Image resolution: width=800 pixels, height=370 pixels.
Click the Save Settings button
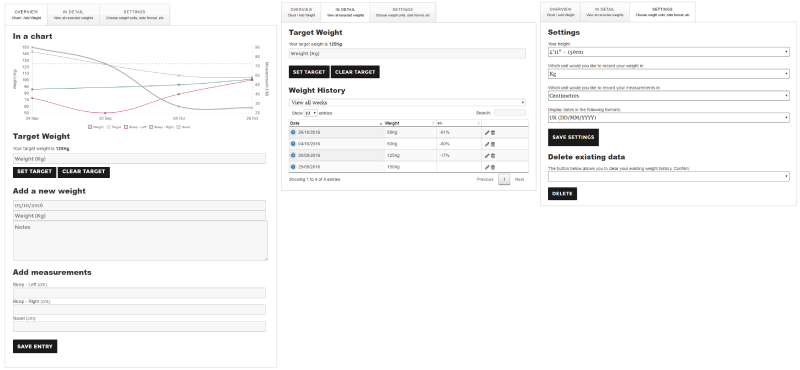(x=573, y=137)
